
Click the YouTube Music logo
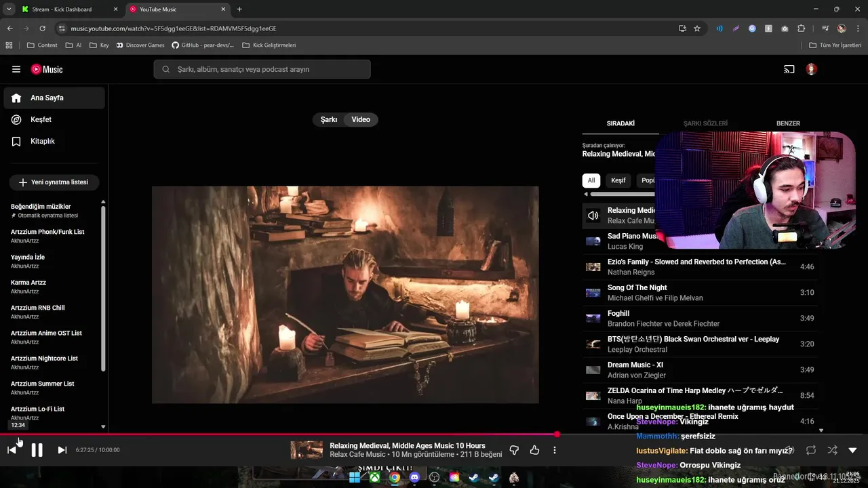47,69
